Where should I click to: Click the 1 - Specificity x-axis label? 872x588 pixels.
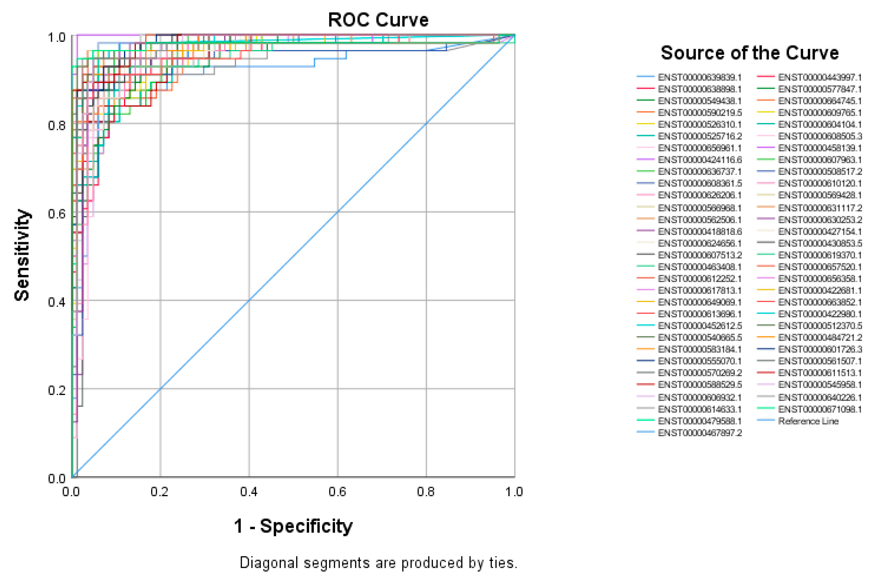[293, 526]
